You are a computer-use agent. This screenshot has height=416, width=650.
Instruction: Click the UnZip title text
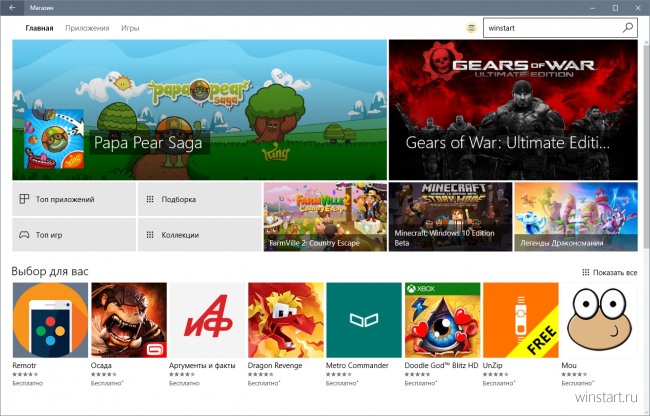click(x=492, y=365)
